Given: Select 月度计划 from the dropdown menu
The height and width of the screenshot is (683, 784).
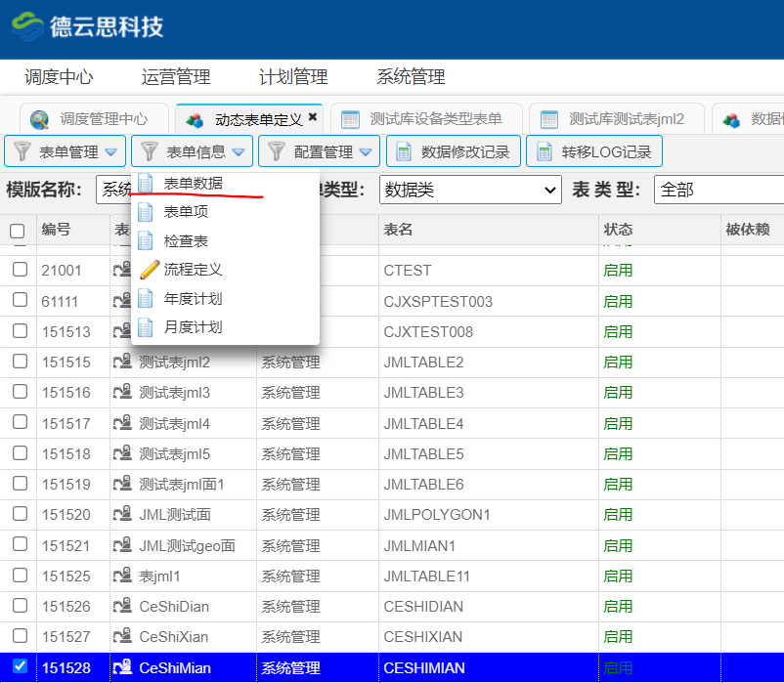Looking at the screenshot, I should (193, 327).
